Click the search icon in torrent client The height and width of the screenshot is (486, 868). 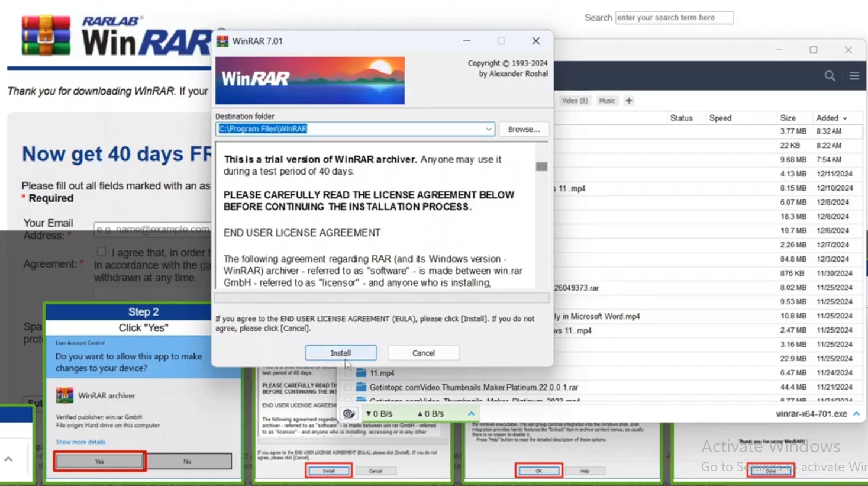pyautogui.click(x=830, y=76)
